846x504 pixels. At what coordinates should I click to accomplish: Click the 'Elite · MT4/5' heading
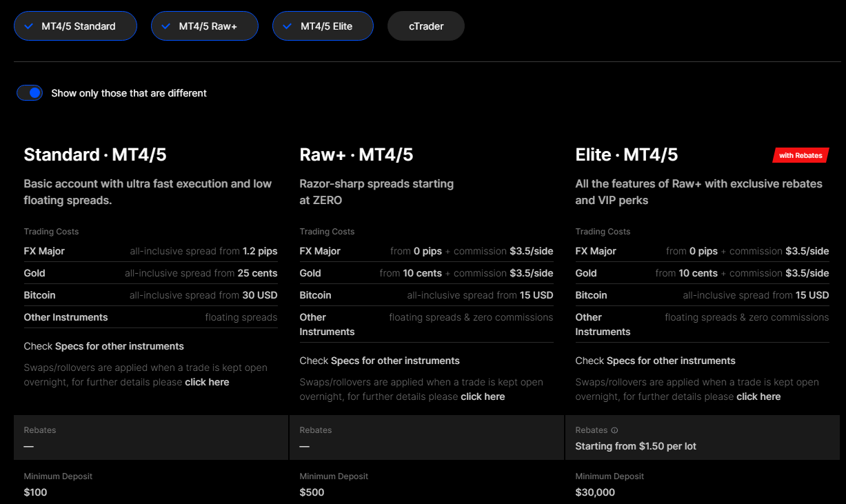coord(626,154)
